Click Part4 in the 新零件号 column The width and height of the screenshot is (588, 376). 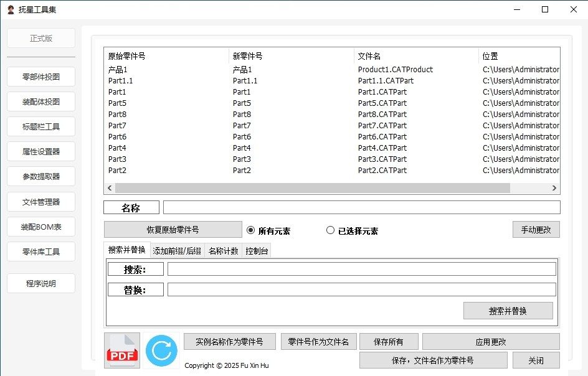pos(242,148)
